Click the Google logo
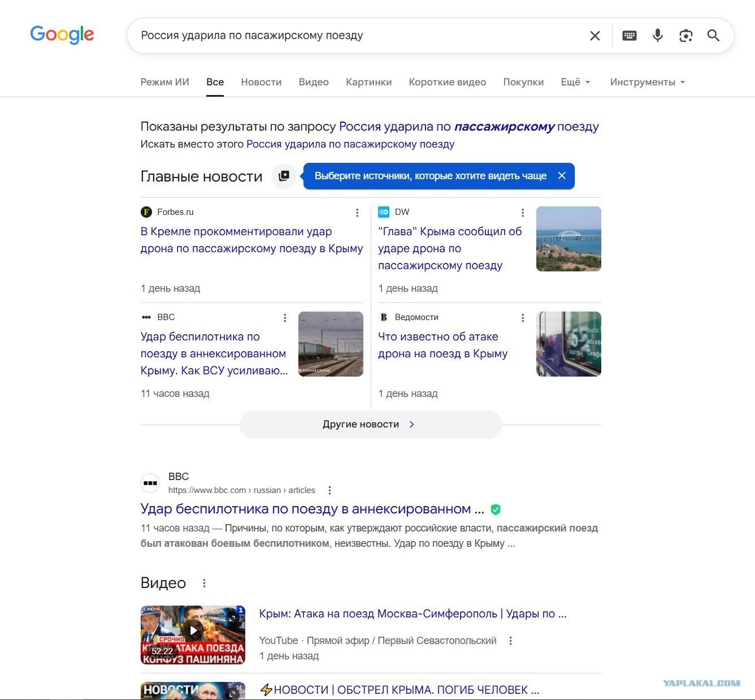This screenshot has width=755, height=700. click(x=62, y=35)
